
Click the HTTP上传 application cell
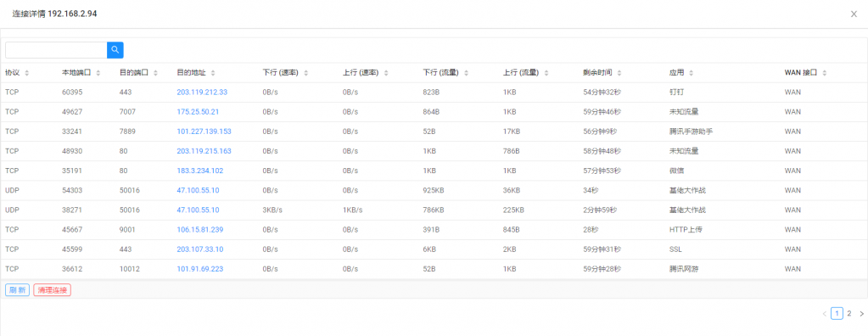point(686,230)
